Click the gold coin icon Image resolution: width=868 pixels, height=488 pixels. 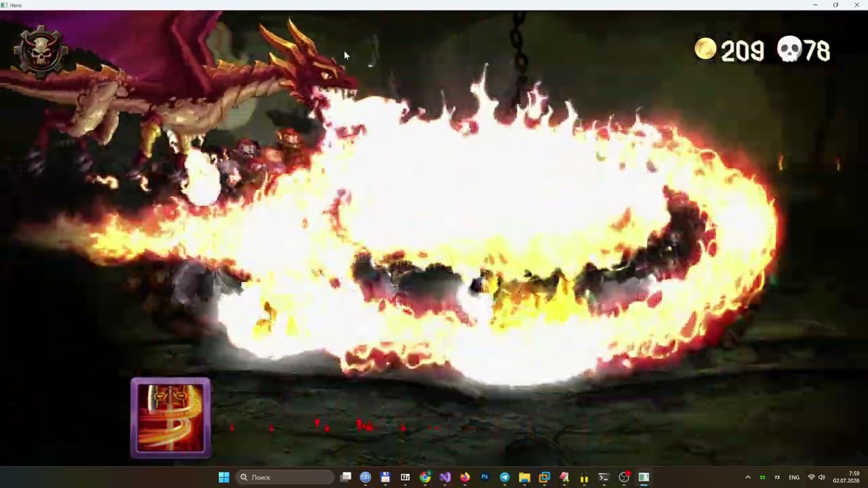[x=705, y=49]
